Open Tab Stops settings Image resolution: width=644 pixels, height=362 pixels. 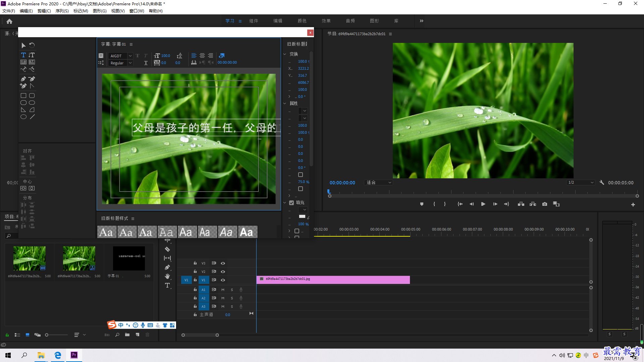(194, 63)
